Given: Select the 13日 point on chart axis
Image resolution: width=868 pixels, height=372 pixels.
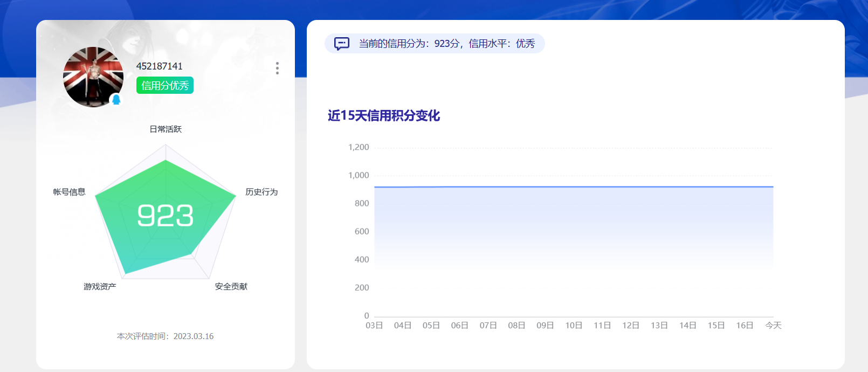Looking at the screenshot, I should click(659, 326).
